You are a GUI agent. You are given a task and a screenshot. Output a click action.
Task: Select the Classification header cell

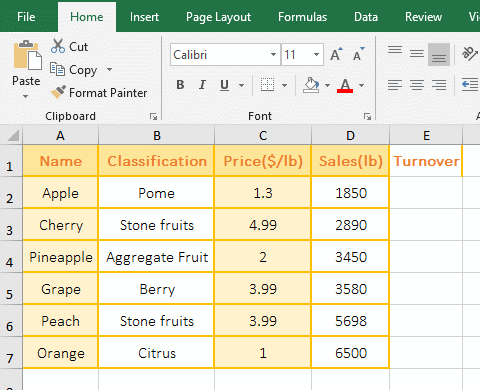[157, 161]
